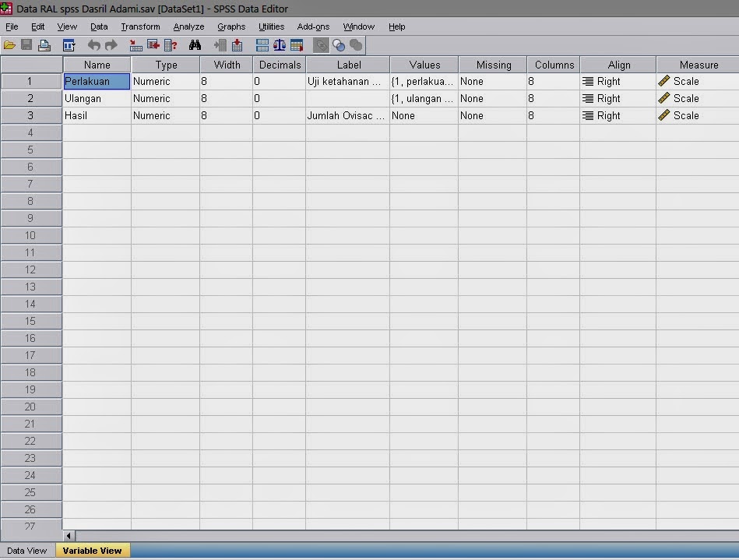Image resolution: width=739 pixels, height=560 pixels.
Task: Open the Graphs menu
Action: tap(231, 26)
